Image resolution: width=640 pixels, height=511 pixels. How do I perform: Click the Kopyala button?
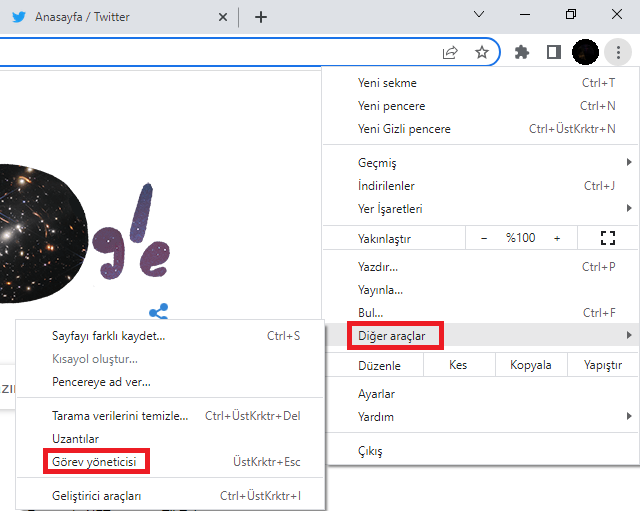(531, 365)
